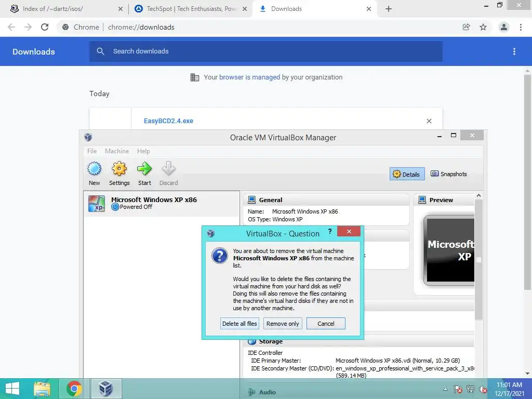Open the Machine menu in VirtualBox
Screen dimensions: 532x399
pyautogui.click(x=117, y=151)
